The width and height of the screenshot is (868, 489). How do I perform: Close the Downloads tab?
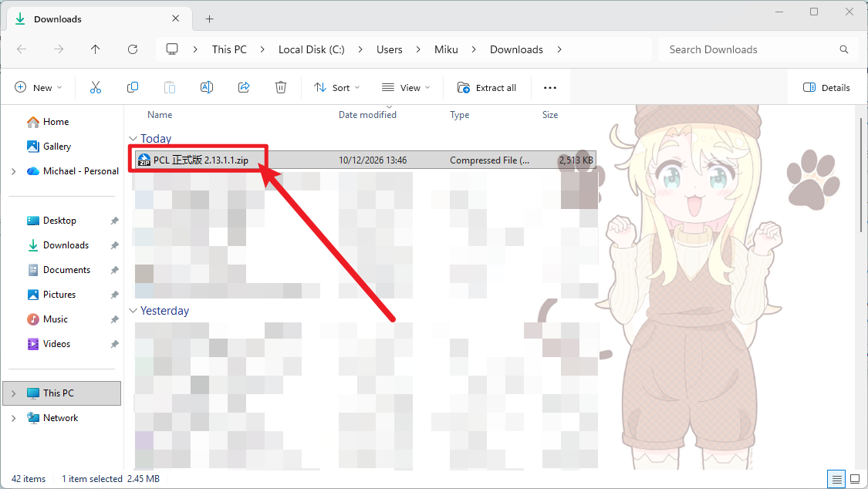175,19
